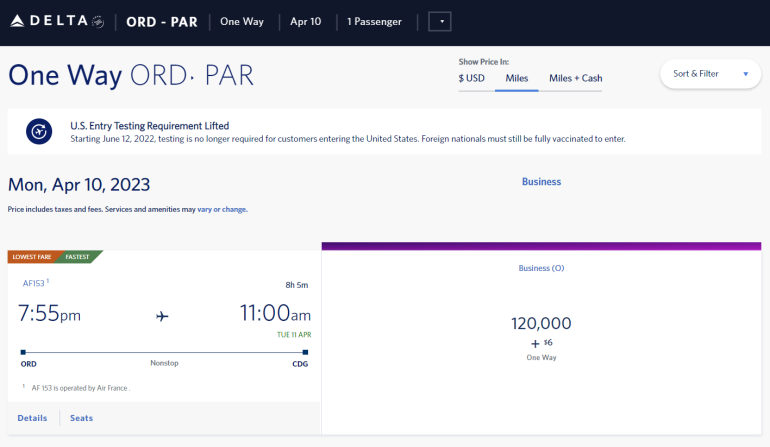Click the vary or change link
Screen dimensions: 770x447
(x=220, y=209)
